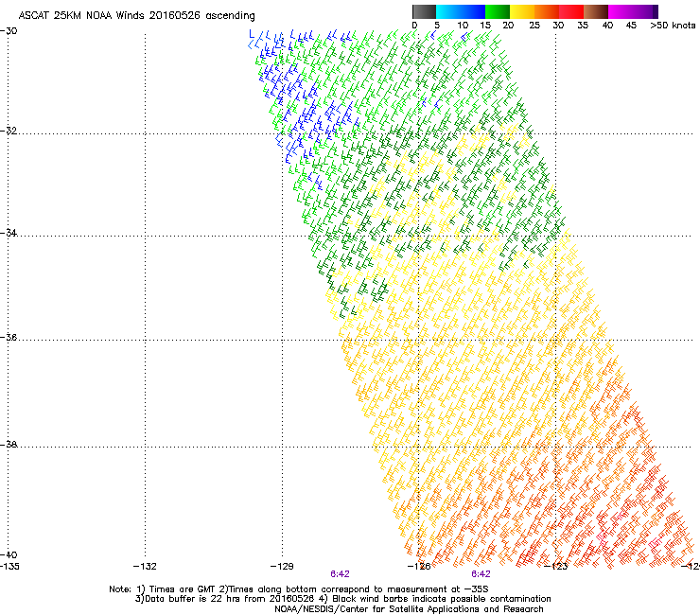
Task: Select the yellow 20-25 knots legend segment
Action: click(x=522, y=11)
